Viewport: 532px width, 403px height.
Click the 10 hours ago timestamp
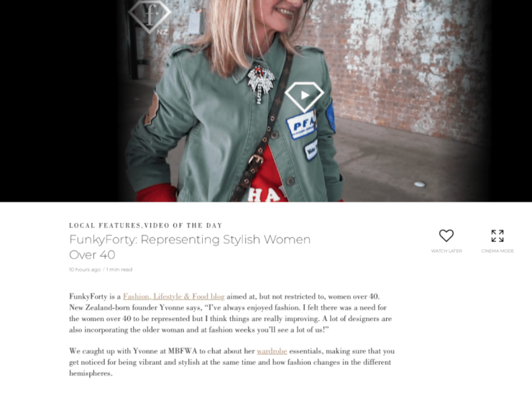point(85,270)
